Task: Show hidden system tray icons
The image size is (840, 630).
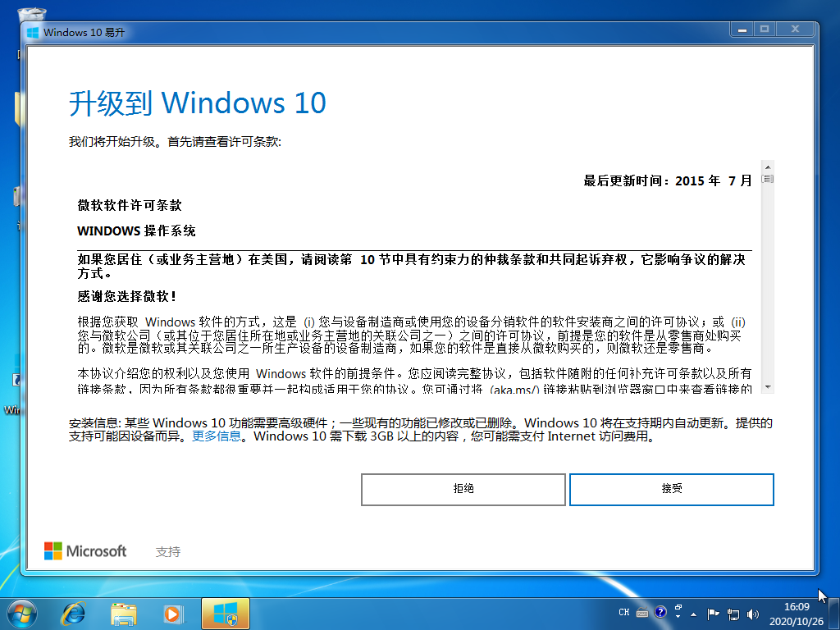Action: 696,613
